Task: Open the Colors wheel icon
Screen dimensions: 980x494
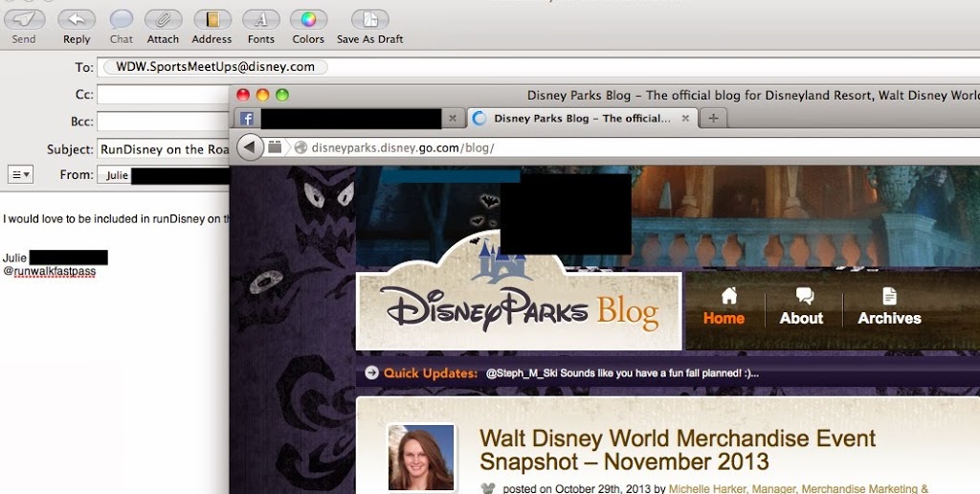Action: [x=308, y=20]
